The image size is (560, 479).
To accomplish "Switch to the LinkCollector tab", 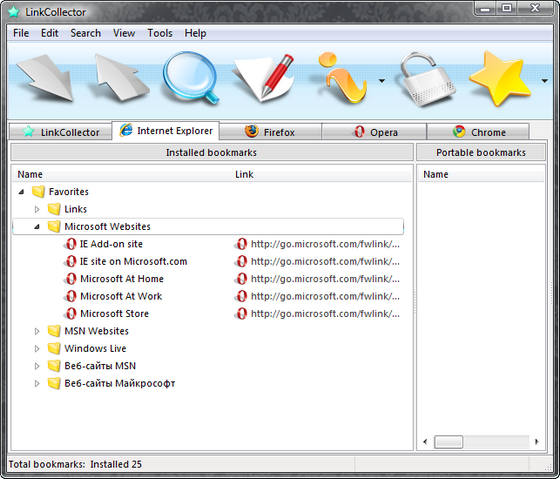I will (61, 132).
